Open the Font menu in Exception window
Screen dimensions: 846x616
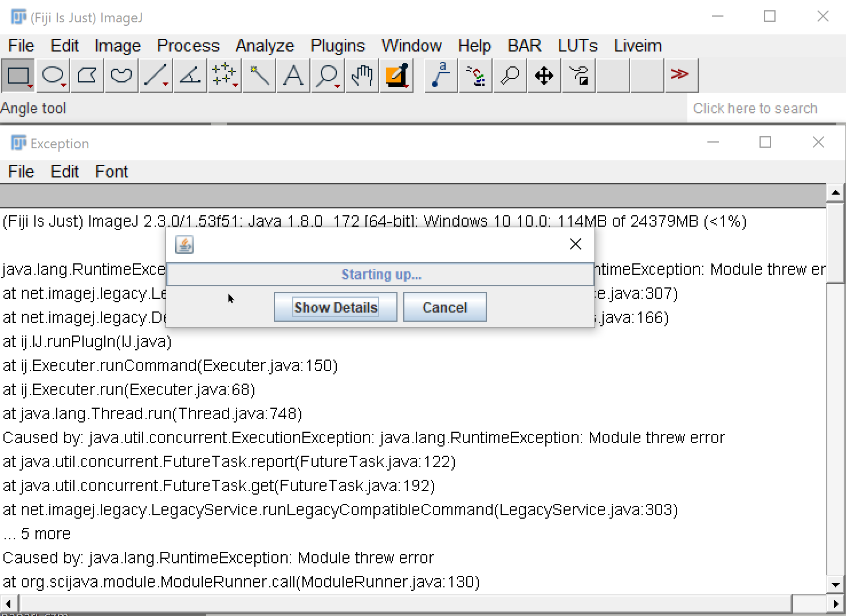[x=111, y=171]
